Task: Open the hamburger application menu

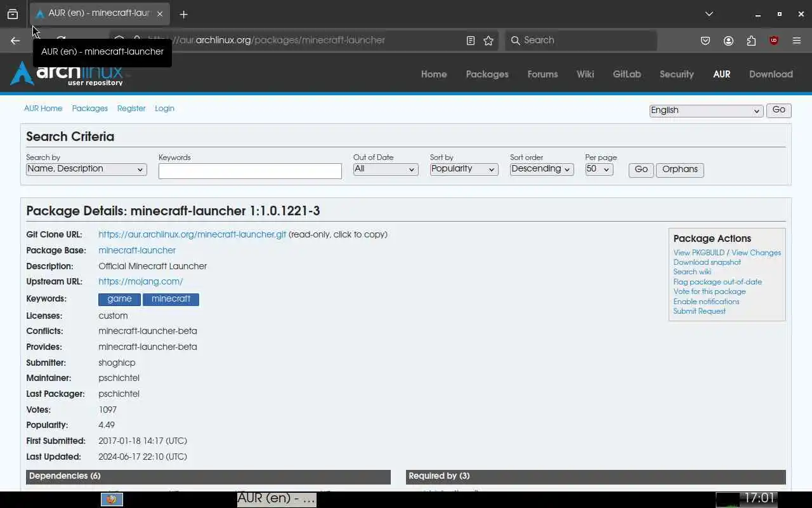Action: tap(797, 41)
